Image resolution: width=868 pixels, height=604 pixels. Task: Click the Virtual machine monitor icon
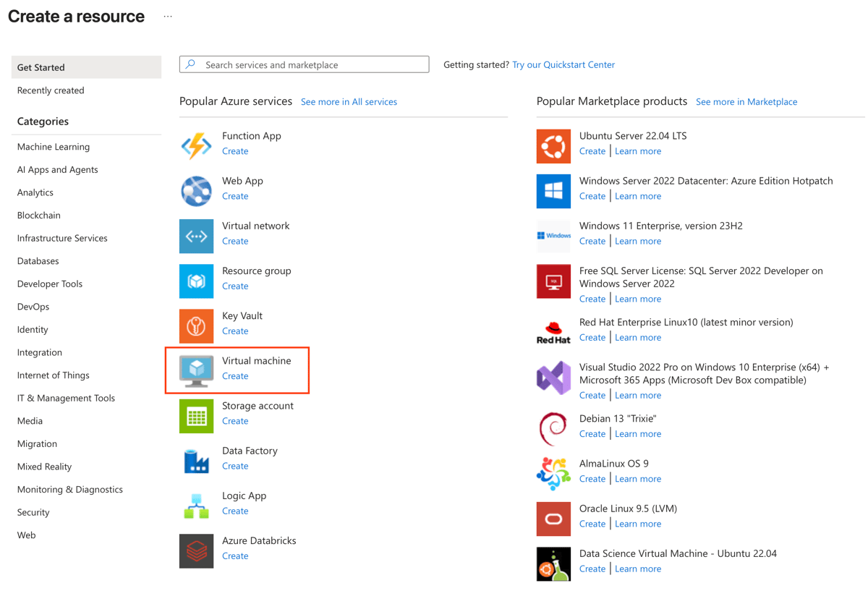click(196, 370)
